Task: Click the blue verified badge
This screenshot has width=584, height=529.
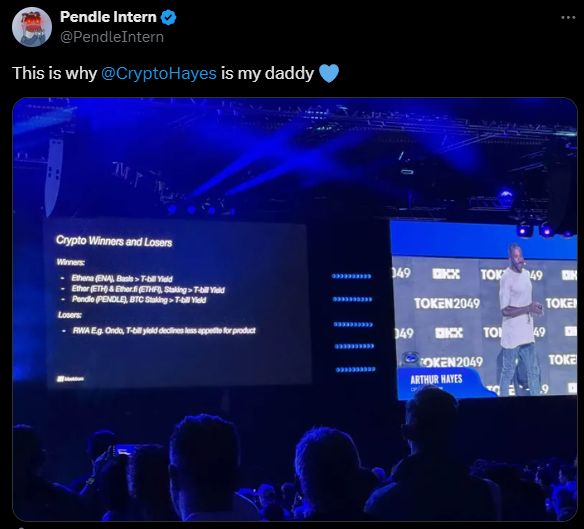Action: [x=168, y=17]
